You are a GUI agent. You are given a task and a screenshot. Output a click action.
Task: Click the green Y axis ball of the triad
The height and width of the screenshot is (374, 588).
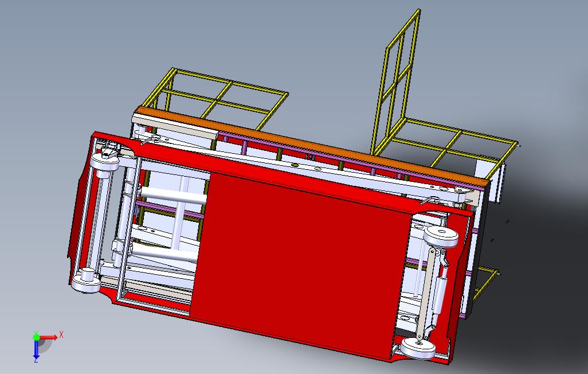36,337
